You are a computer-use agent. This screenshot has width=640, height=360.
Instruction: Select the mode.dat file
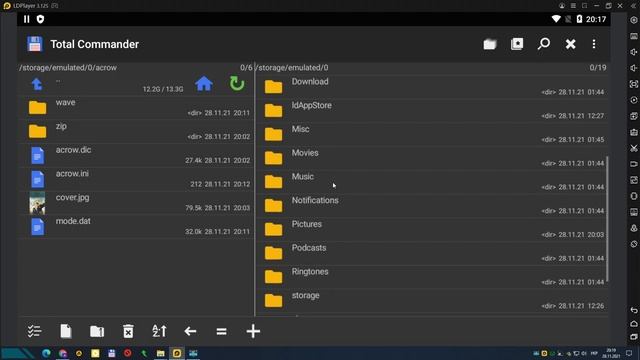coord(136,226)
